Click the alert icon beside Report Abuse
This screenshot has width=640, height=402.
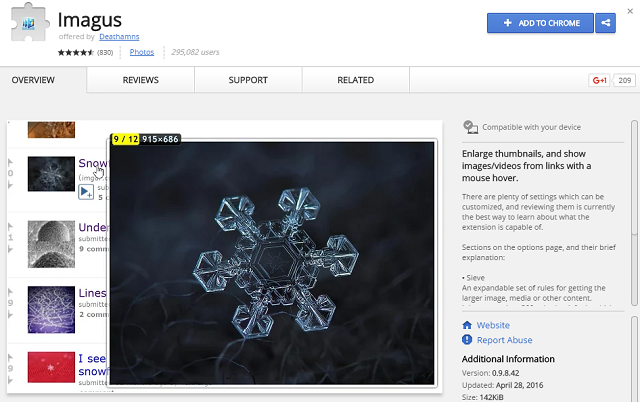(467, 340)
